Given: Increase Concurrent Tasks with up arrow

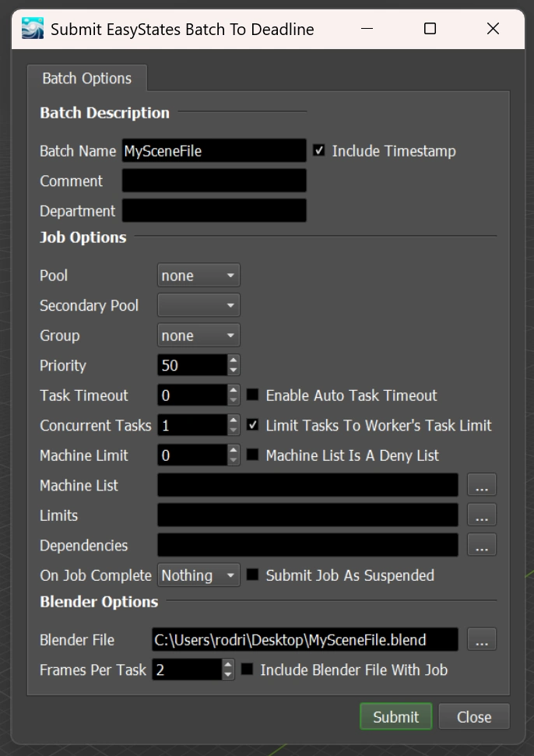Looking at the screenshot, I should pos(234,420).
